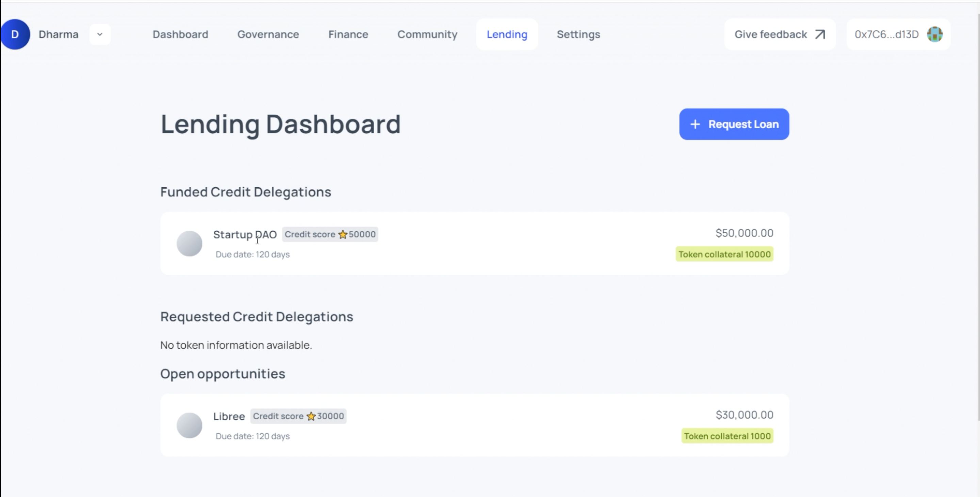This screenshot has height=497, width=980.
Task: Expand the Dharma organization dropdown chevron
Action: [100, 34]
